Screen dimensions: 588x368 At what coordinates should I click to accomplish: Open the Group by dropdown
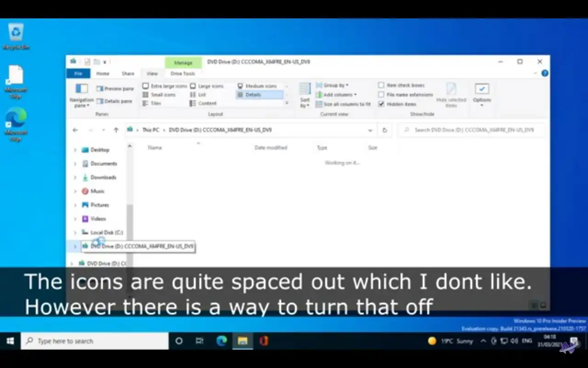tap(332, 86)
